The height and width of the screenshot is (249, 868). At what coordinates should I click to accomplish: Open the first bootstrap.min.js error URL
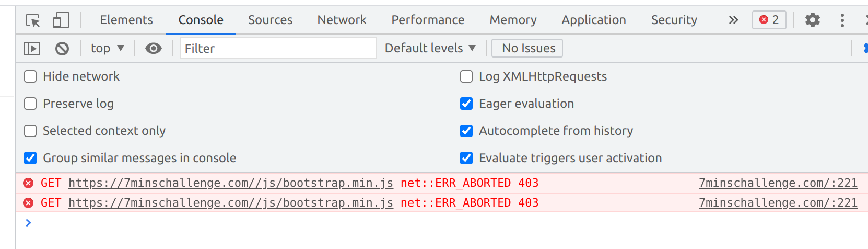[x=230, y=183]
